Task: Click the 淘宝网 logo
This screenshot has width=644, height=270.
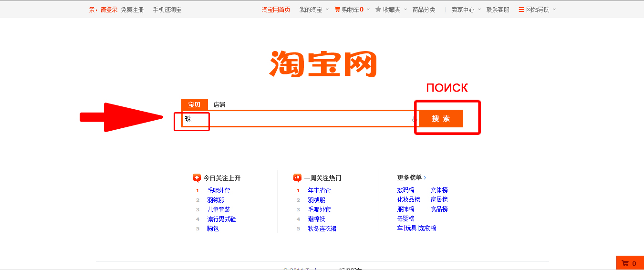Action: 323,63
